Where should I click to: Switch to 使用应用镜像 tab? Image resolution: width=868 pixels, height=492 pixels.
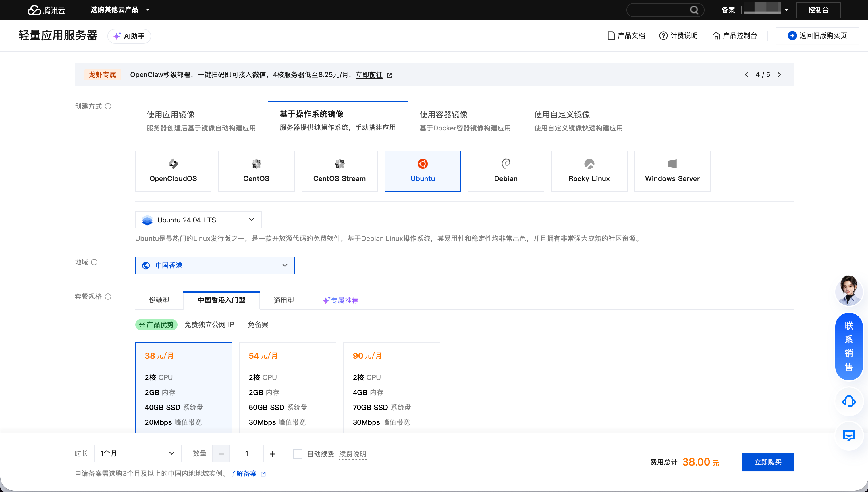(201, 121)
